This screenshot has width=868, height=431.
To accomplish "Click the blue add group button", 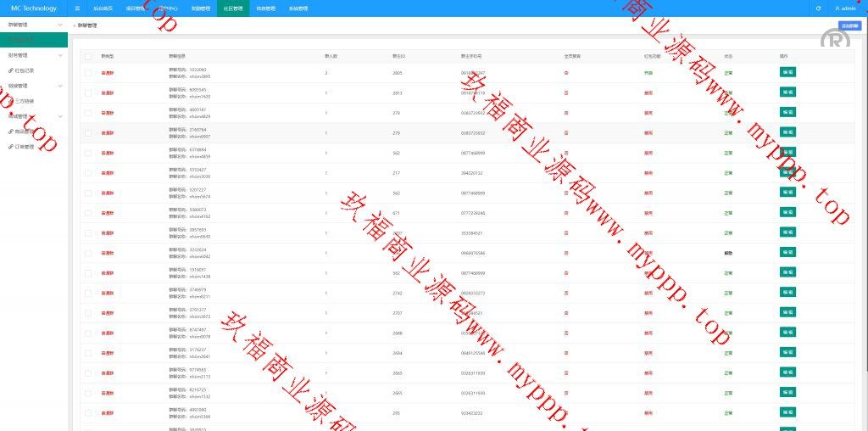I will pyautogui.click(x=849, y=25).
